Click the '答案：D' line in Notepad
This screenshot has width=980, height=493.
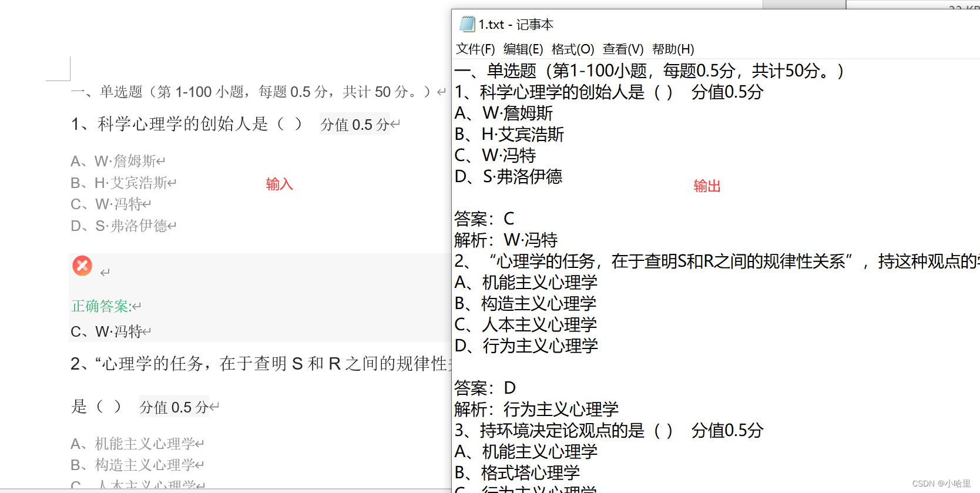coord(485,388)
